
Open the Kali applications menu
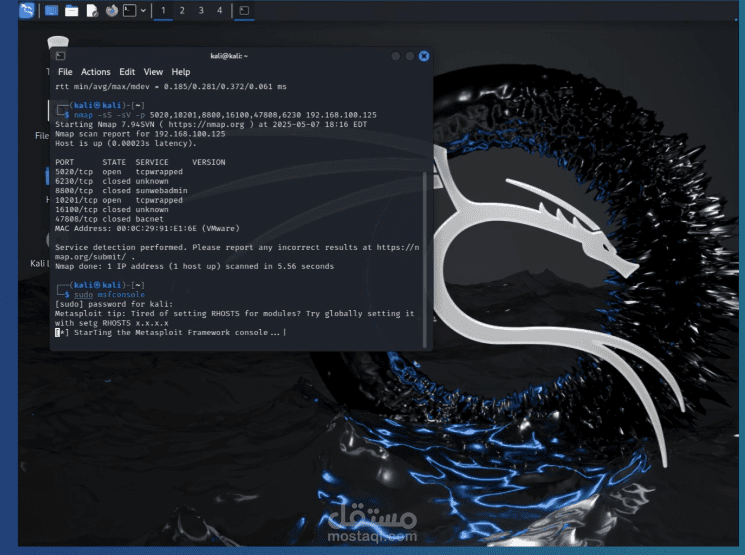tap(27, 10)
